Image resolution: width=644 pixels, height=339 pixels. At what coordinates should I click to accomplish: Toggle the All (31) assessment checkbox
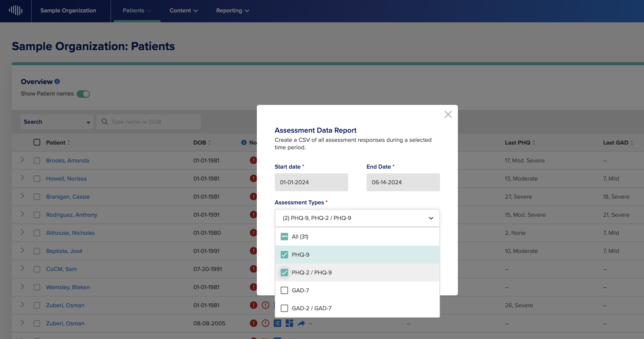(x=284, y=237)
